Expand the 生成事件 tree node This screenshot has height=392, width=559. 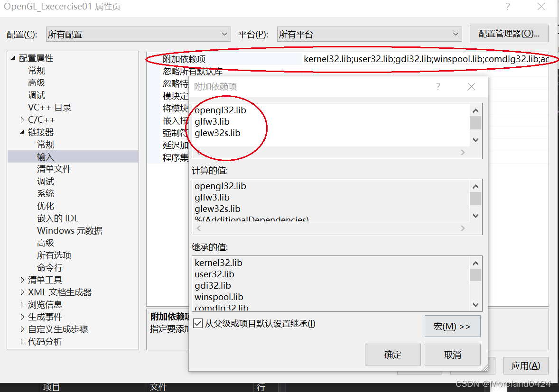[22, 317]
